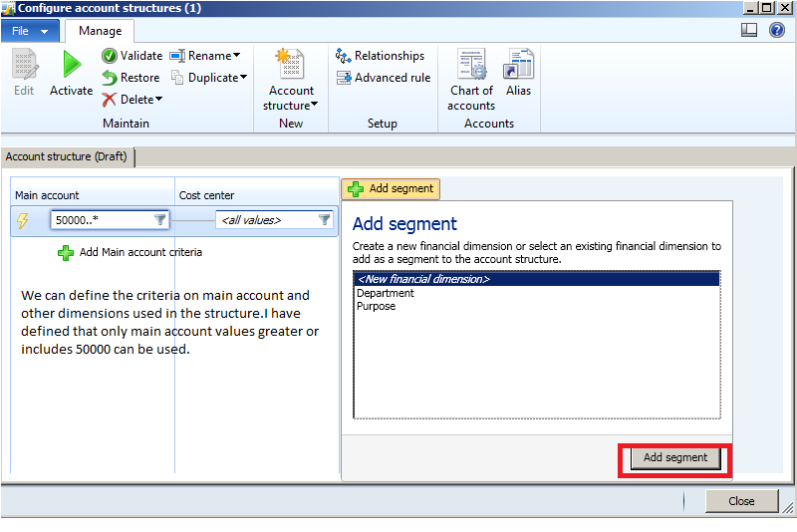Click the Relationships label
Viewport: 797px width, 532px height.
point(390,56)
